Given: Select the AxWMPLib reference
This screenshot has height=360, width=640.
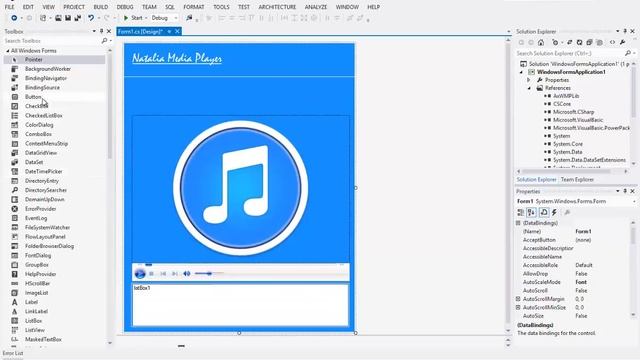Looking at the screenshot, I should tap(566, 96).
